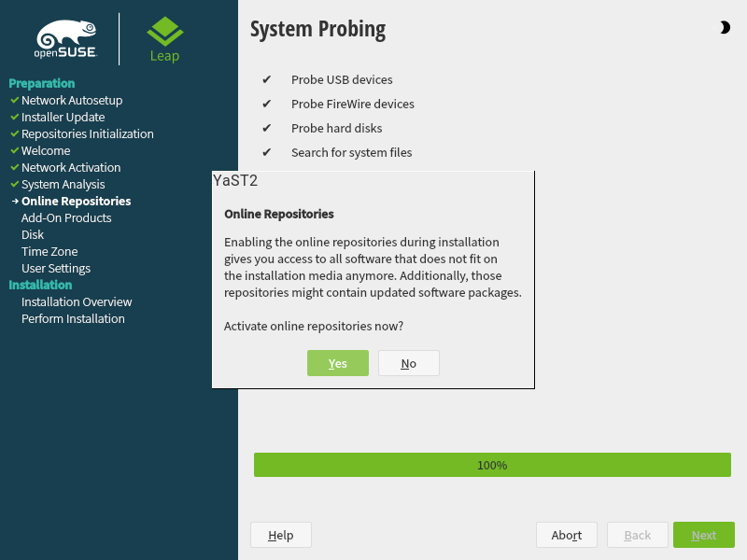Screen dimensions: 747x560
Task: Select the Disk step in the sidebar
Action: point(33,234)
